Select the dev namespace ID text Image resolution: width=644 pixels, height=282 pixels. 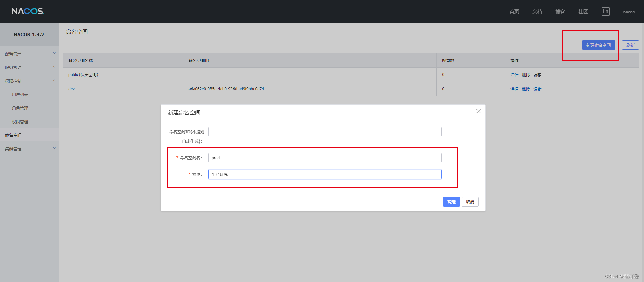[226, 89]
